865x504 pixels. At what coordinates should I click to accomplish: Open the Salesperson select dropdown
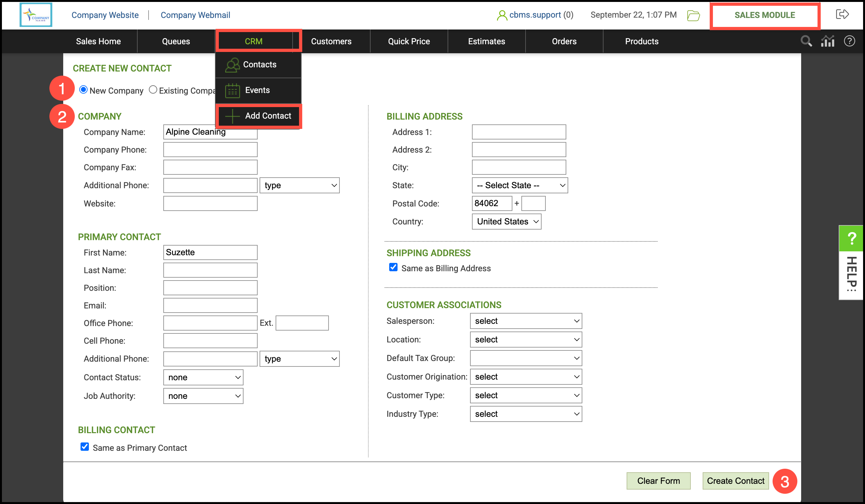(526, 321)
